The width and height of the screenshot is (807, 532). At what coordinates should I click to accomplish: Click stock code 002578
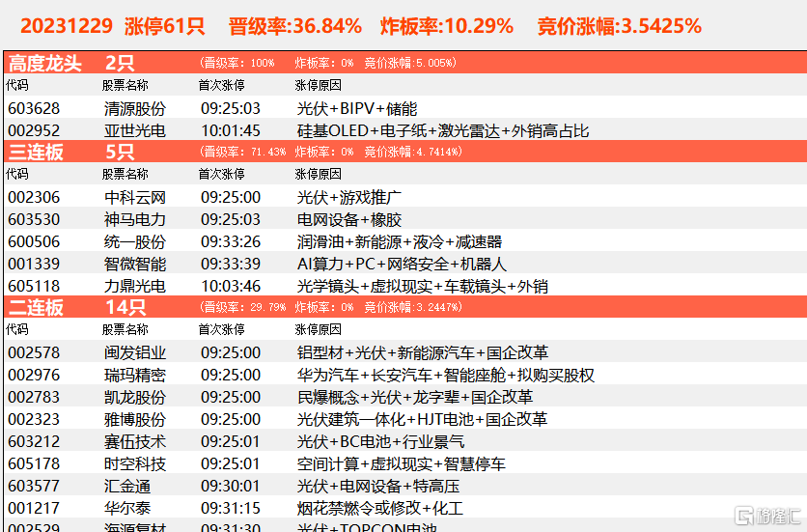click(x=34, y=352)
